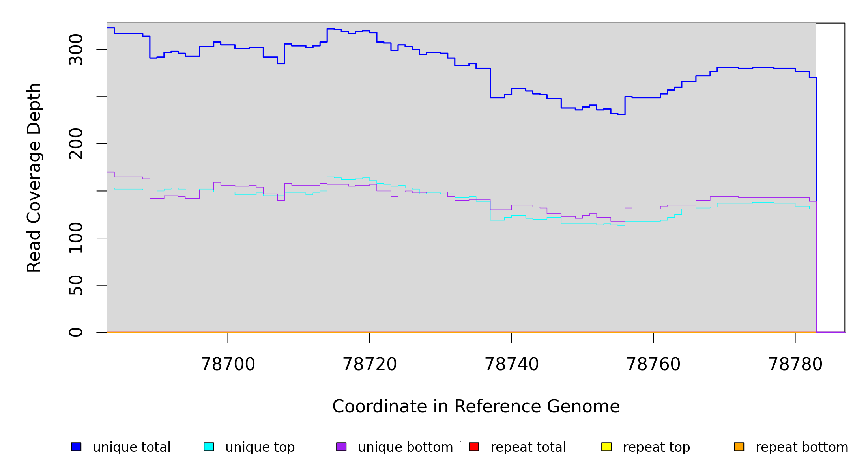Click the white unshaded region right of plot
The height and width of the screenshot is (473, 868).
[830, 177]
